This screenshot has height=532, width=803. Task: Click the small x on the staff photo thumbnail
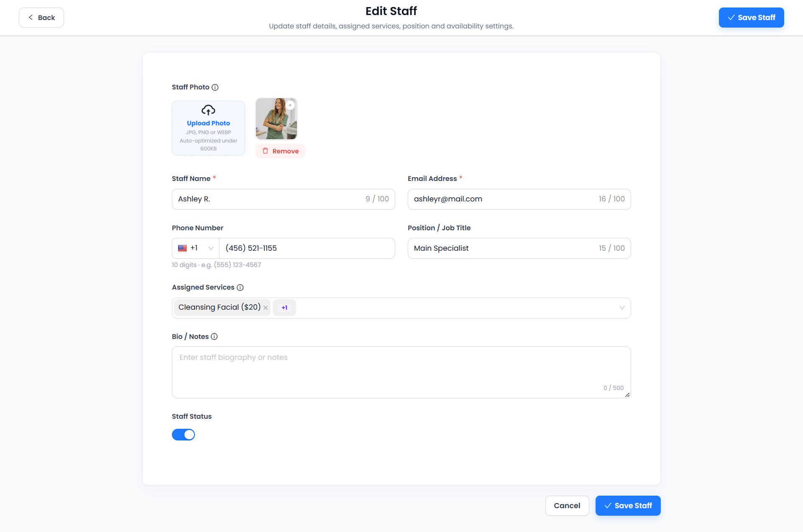pyautogui.click(x=290, y=105)
